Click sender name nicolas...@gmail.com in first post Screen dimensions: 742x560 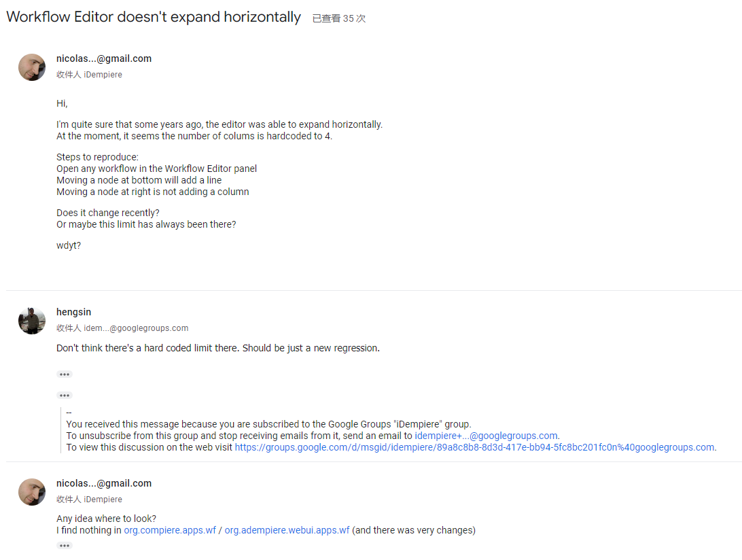pyautogui.click(x=104, y=58)
